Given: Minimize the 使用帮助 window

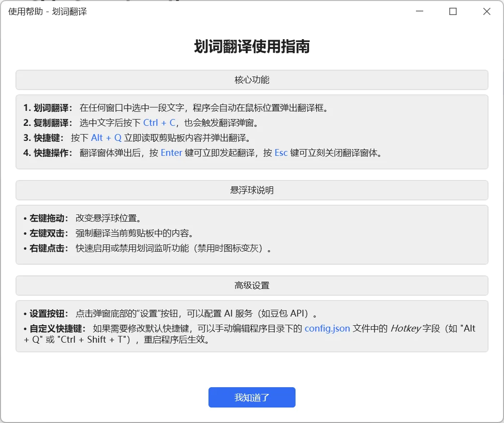Looking at the screenshot, I should [419, 12].
